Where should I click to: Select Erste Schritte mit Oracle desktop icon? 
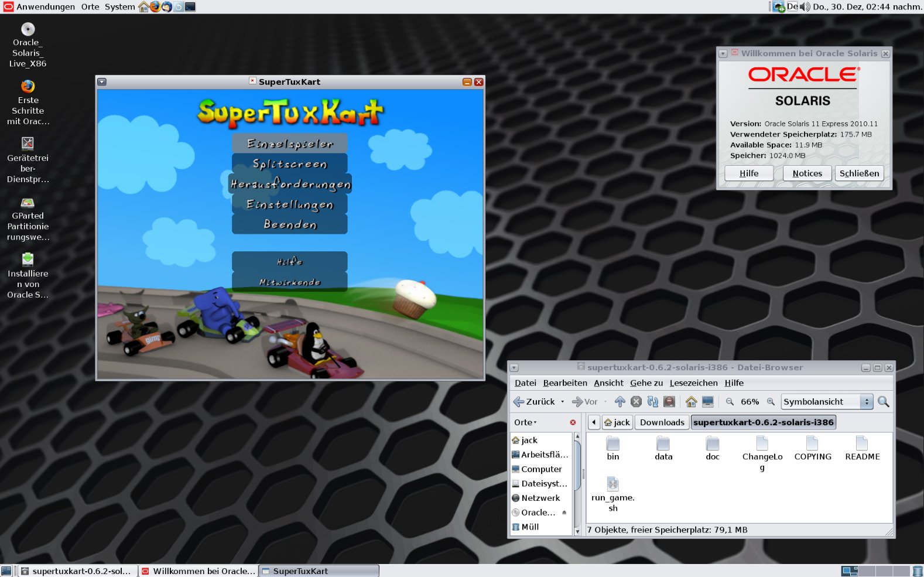pos(28,103)
